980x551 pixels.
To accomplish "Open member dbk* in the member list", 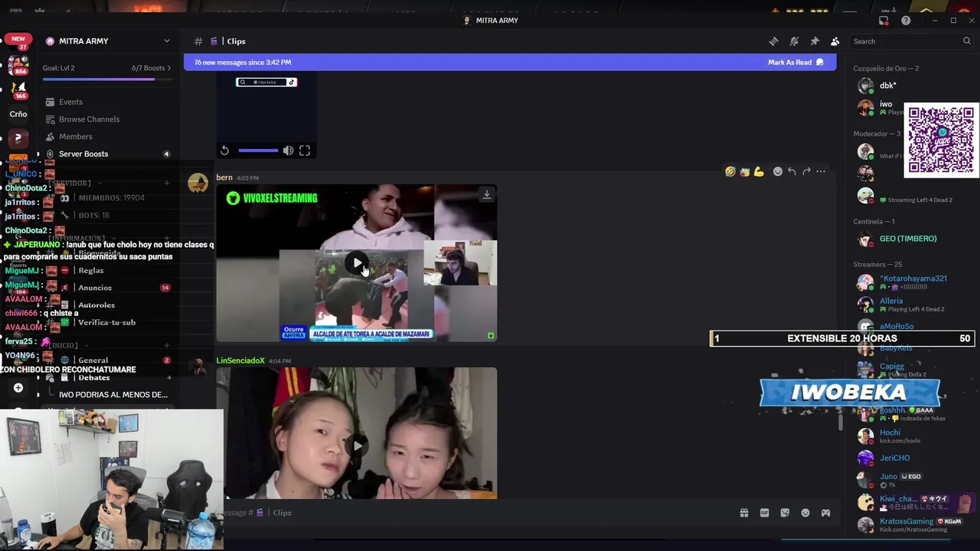I will coord(887,86).
